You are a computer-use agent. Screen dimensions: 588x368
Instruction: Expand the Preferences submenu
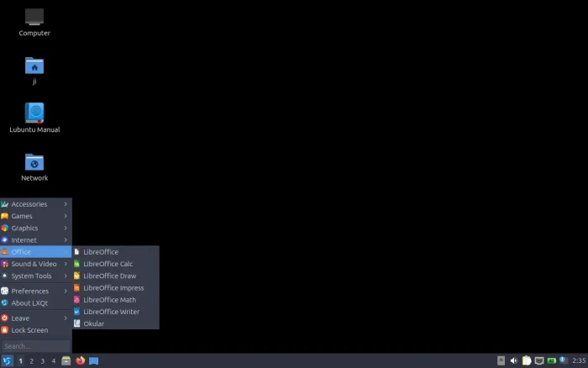[35, 291]
